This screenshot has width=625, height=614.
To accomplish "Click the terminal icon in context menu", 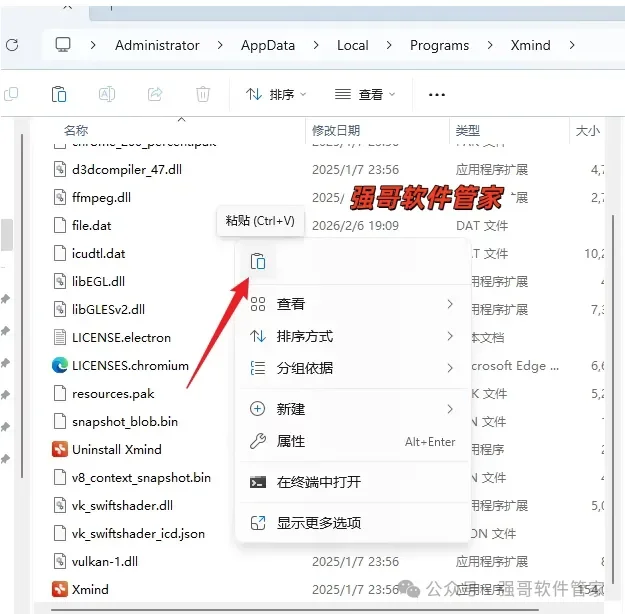I will pos(258,482).
